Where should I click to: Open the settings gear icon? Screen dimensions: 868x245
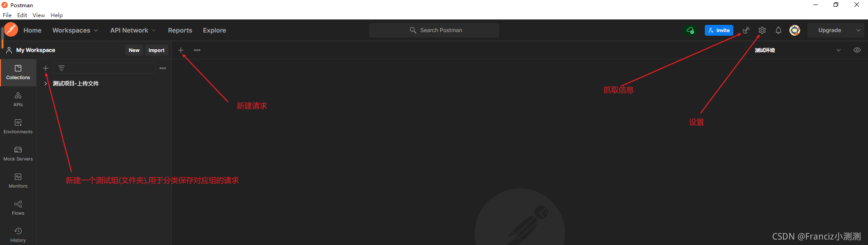point(762,30)
